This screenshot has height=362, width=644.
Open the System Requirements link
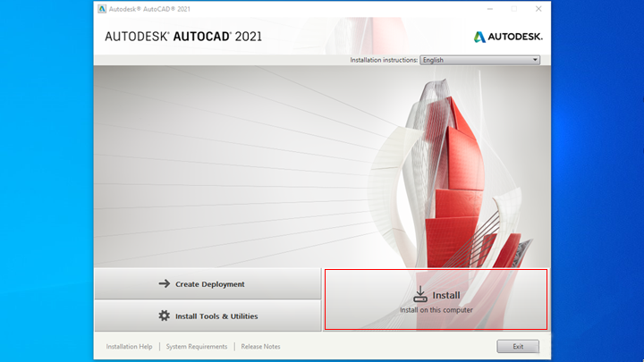point(196,346)
